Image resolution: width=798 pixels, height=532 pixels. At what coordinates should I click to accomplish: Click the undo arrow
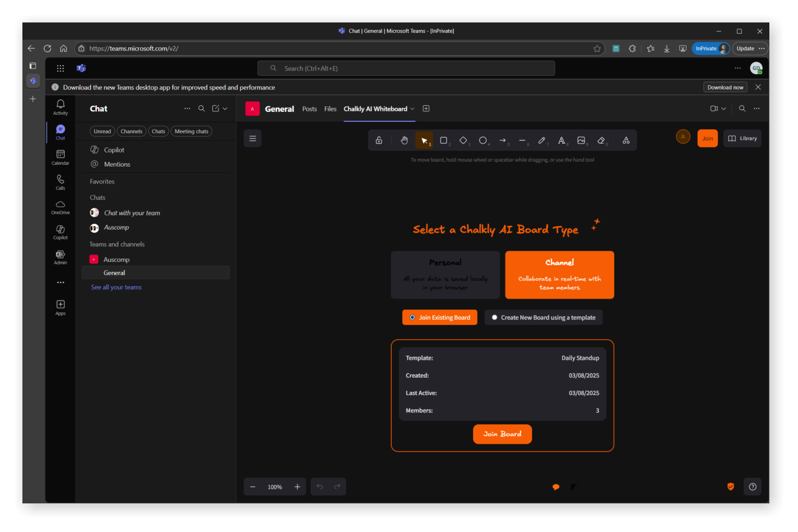[x=320, y=487]
